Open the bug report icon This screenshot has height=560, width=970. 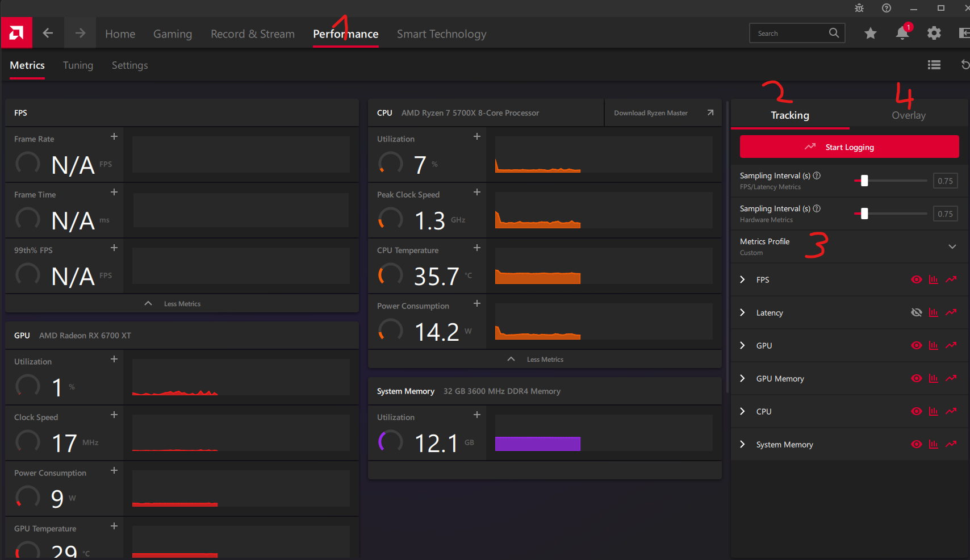coord(859,8)
